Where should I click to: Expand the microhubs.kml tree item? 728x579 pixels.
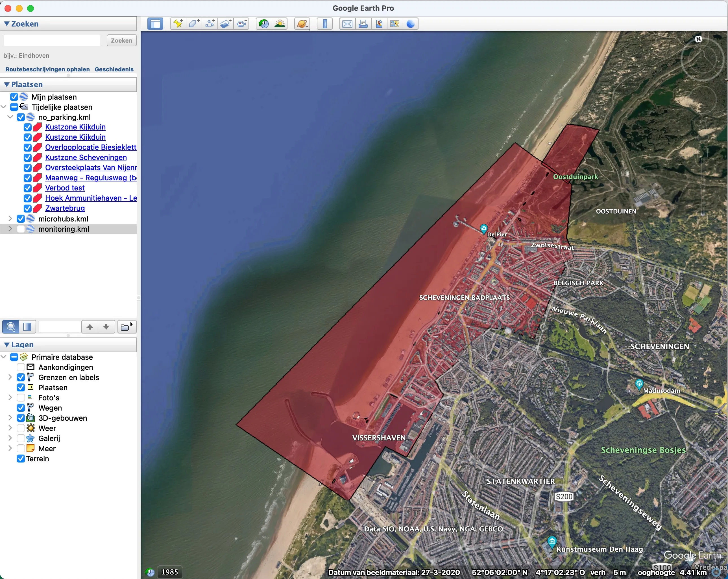click(x=10, y=219)
